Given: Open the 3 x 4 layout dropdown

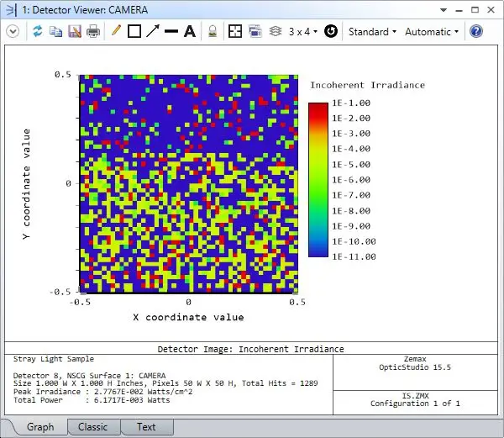Looking at the screenshot, I should pyautogui.click(x=303, y=31).
